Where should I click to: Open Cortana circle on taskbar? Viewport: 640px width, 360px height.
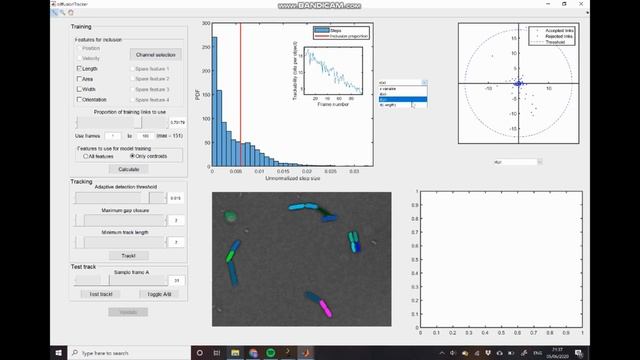coord(200,353)
